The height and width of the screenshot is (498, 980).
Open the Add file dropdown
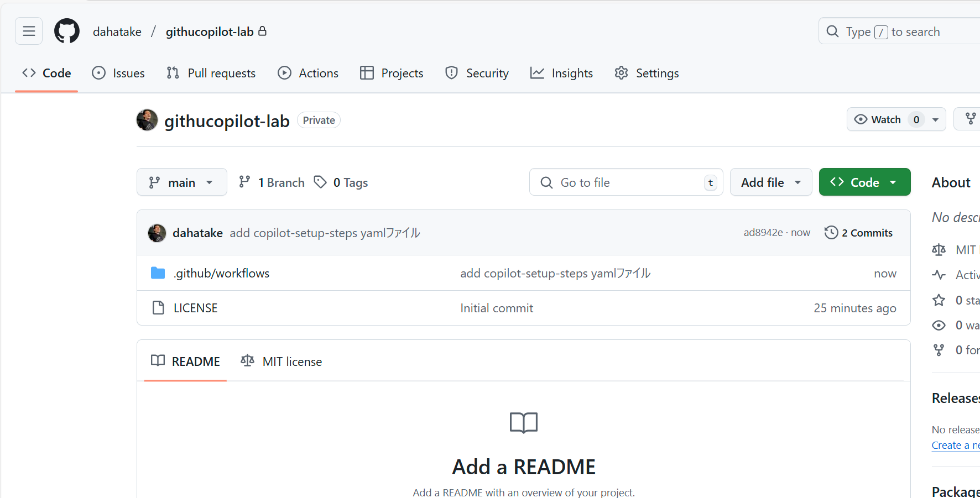click(770, 182)
